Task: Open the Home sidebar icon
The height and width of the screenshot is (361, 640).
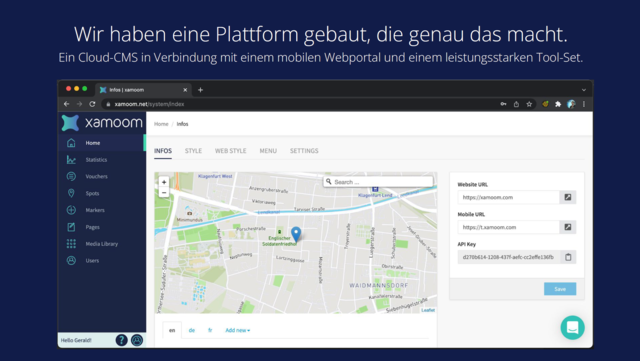Action: 71,143
